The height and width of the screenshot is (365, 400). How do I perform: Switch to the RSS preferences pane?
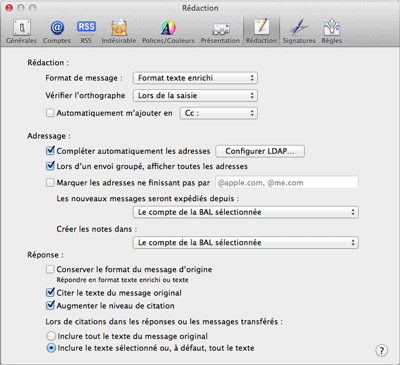click(86, 32)
